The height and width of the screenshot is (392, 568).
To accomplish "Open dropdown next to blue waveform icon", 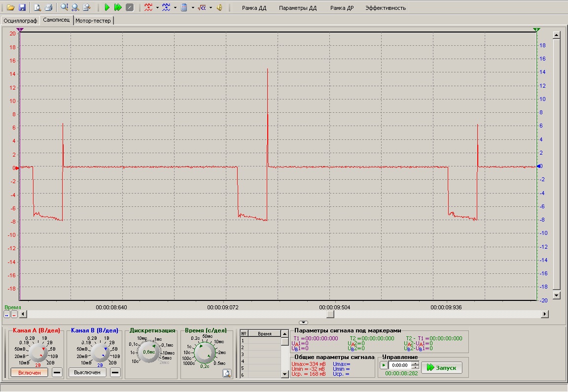I will (x=175, y=7).
